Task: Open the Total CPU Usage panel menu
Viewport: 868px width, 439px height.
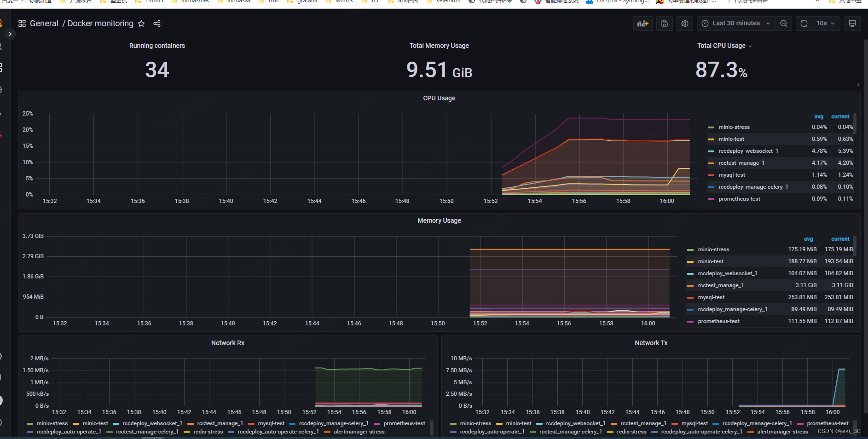Action: (725, 46)
